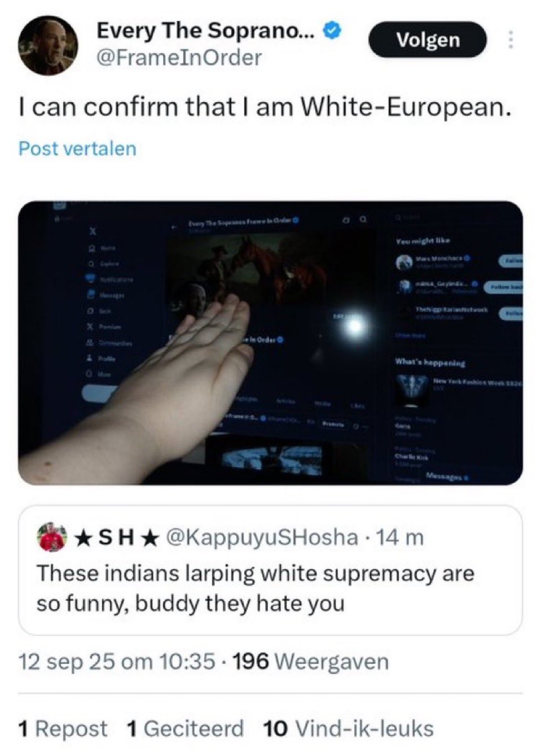
Task: View the 10 Vind-ik-leuks list
Action: point(349,729)
